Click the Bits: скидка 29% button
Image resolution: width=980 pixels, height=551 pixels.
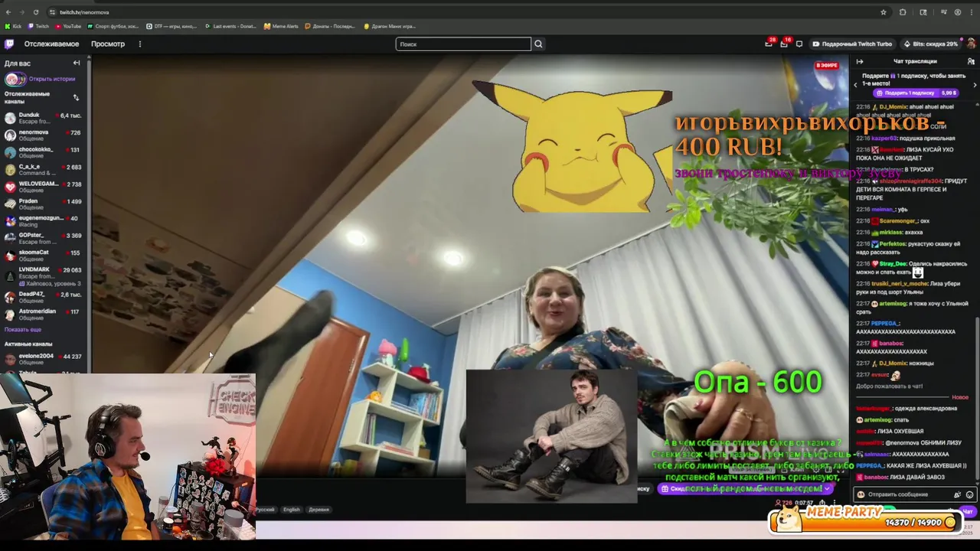coord(929,44)
